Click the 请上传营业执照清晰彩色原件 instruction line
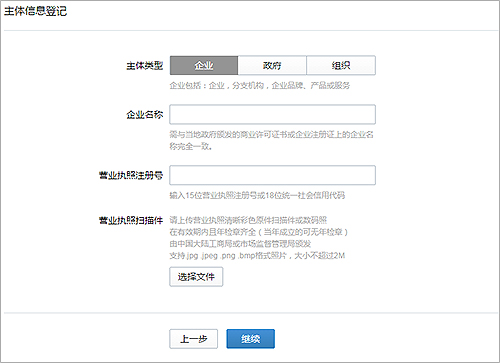Screen dimensions: 500x363 point(248,220)
